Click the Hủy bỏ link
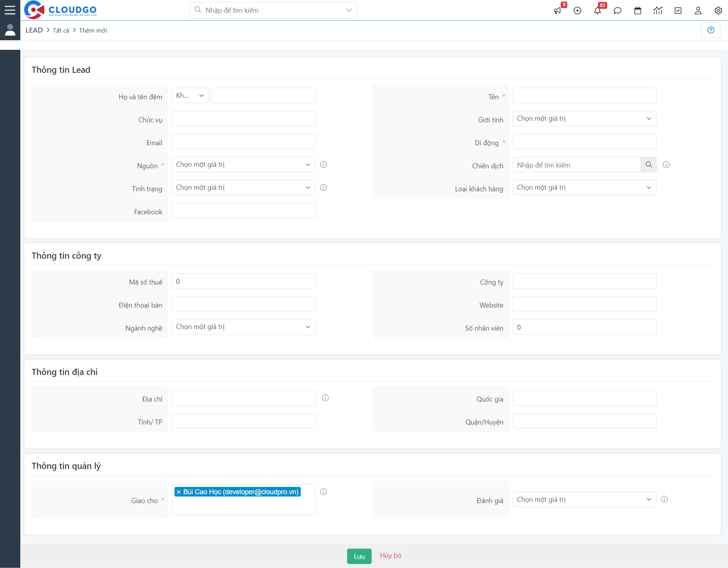Image resolution: width=728 pixels, height=568 pixels. coord(390,555)
